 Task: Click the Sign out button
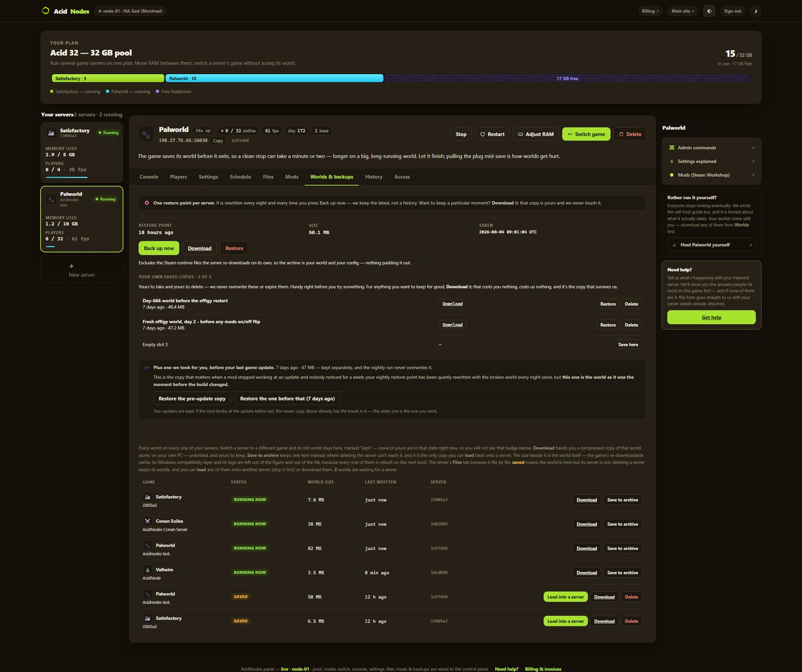coord(732,11)
